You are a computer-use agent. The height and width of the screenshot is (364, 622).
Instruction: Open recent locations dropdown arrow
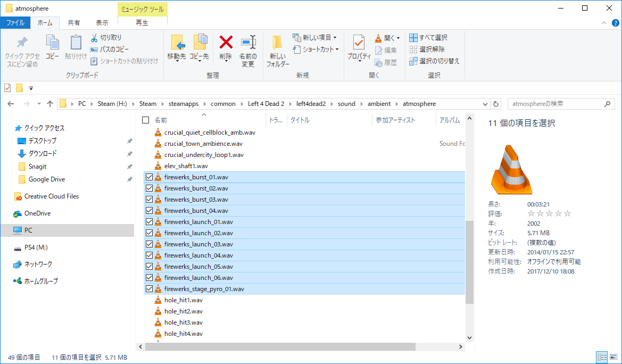[x=39, y=104]
